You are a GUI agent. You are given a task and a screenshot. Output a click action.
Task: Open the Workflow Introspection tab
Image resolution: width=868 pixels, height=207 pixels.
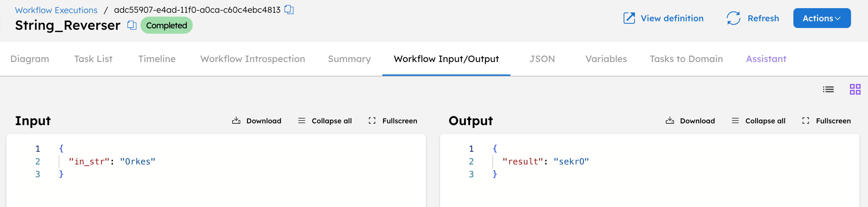(253, 59)
